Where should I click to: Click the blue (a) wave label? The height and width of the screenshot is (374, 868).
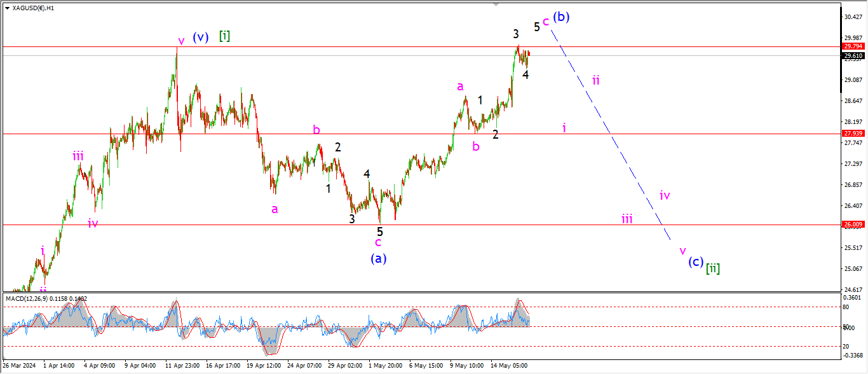(x=378, y=258)
